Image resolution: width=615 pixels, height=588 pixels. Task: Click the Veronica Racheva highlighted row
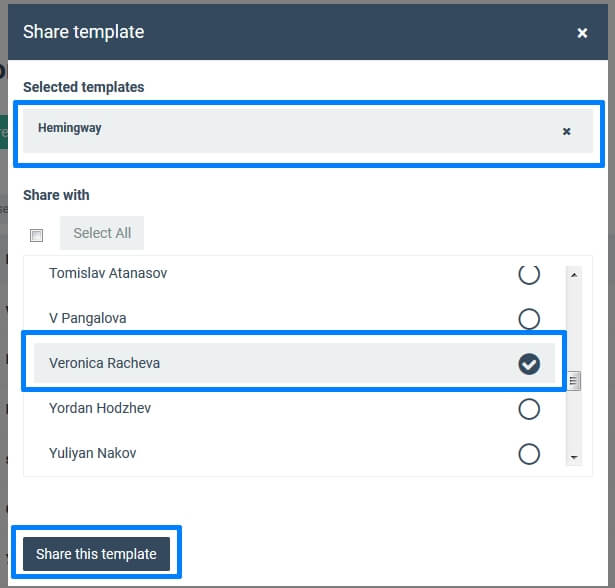(294, 363)
